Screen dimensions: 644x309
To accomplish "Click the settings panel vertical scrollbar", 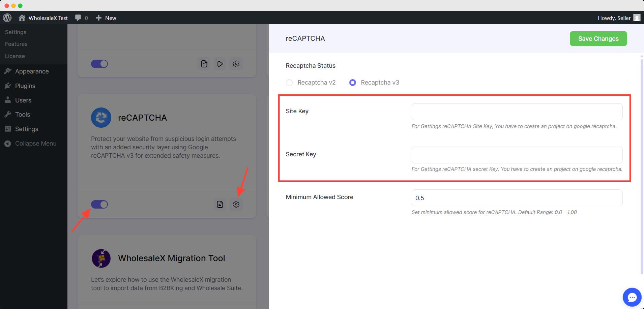I will coord(642,165).
